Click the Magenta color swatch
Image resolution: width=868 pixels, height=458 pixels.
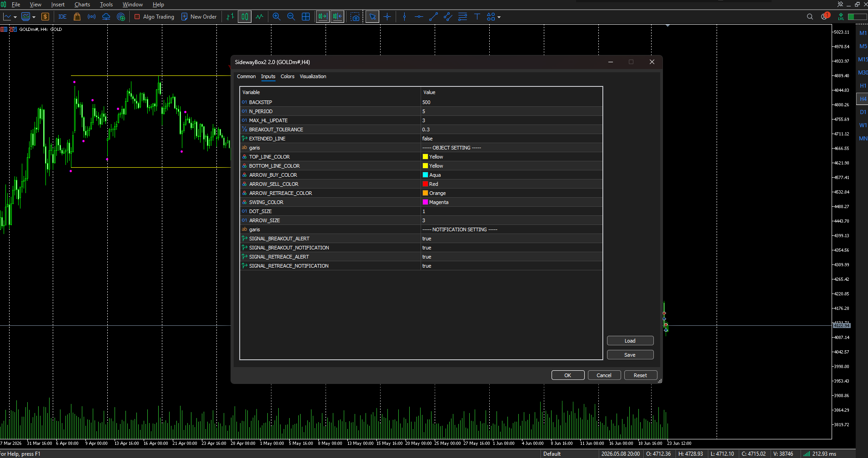click(425, 202)
